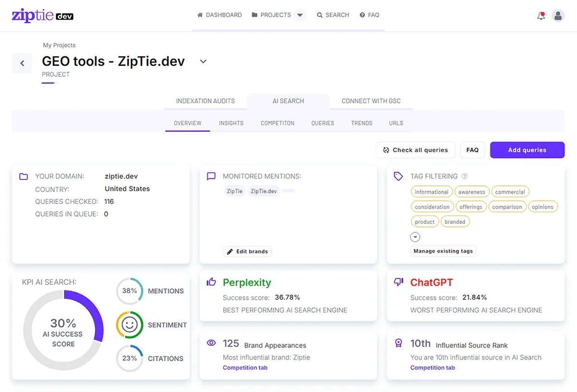Open Competition tab link under Influential Source Rank

point(433,367)
